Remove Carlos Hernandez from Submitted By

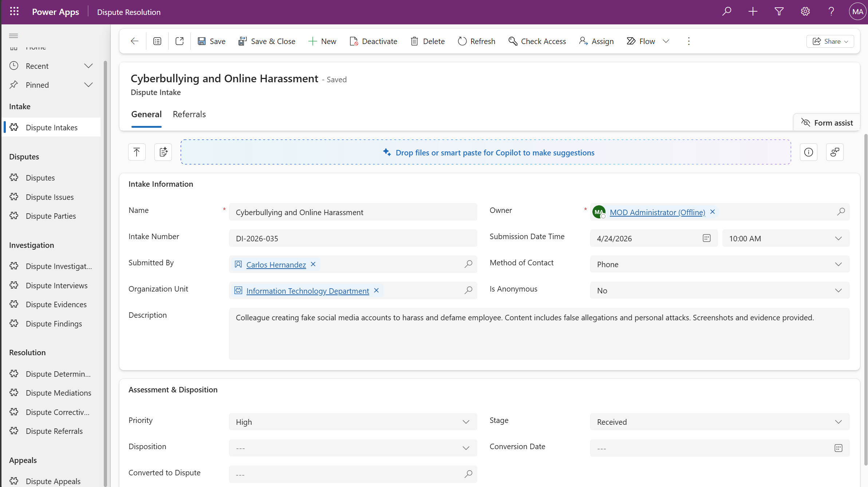pos(313,264)
